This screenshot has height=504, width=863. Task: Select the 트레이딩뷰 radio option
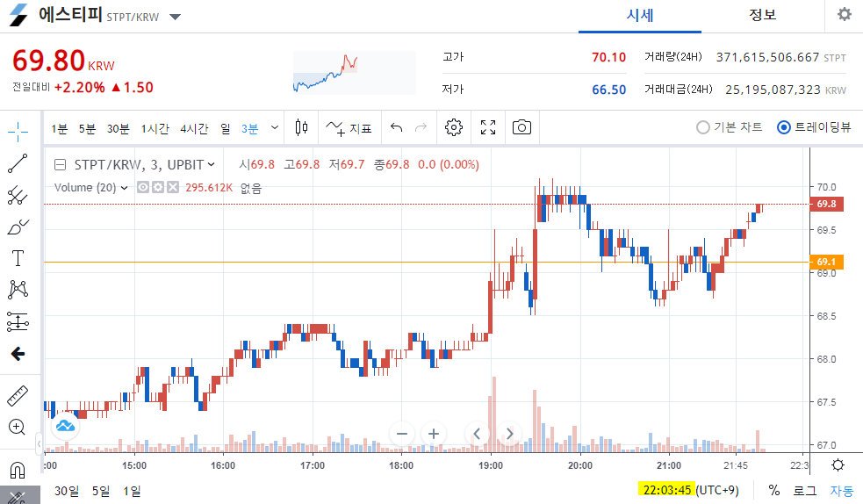814,127
